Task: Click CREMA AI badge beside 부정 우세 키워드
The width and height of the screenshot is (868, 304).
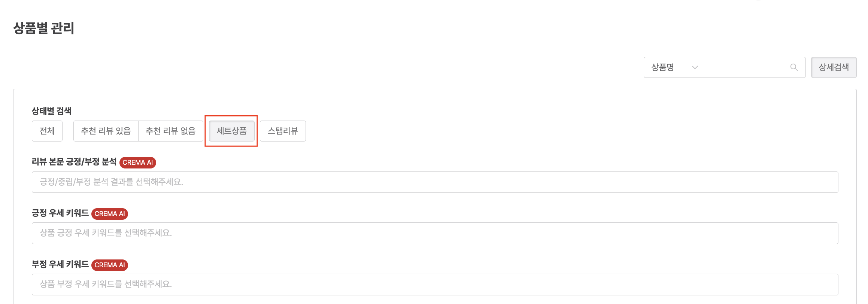Action: 110,265
